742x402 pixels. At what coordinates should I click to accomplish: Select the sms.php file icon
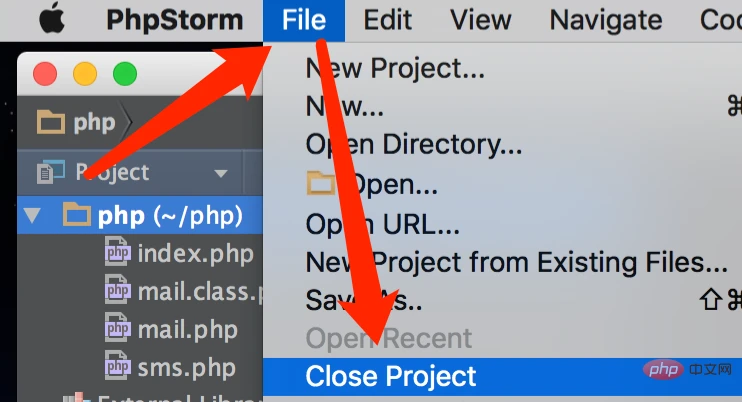tap(117, 367)
